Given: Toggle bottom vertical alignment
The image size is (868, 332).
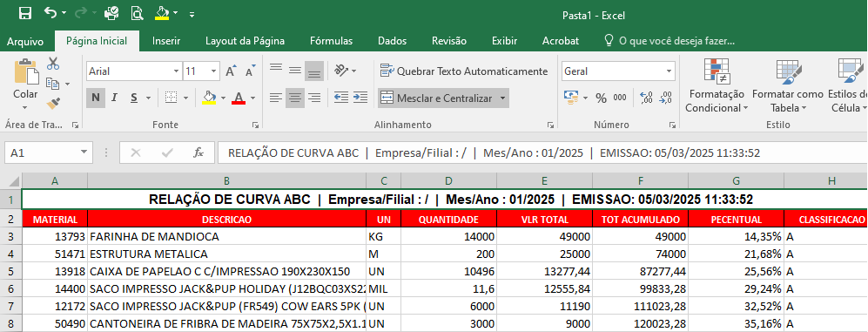Looking at the screenshot, I should coord(314,71).
